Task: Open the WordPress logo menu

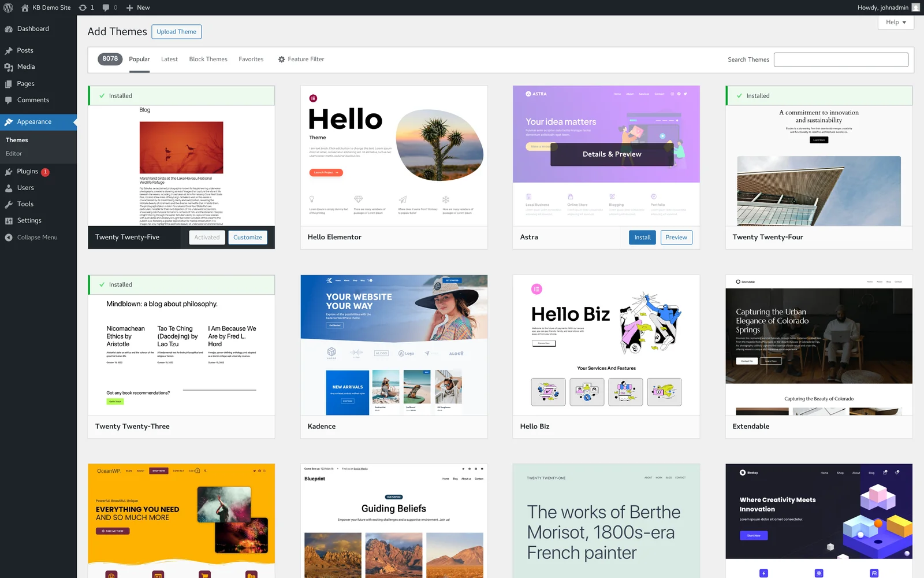Action: tap(9, 8)
